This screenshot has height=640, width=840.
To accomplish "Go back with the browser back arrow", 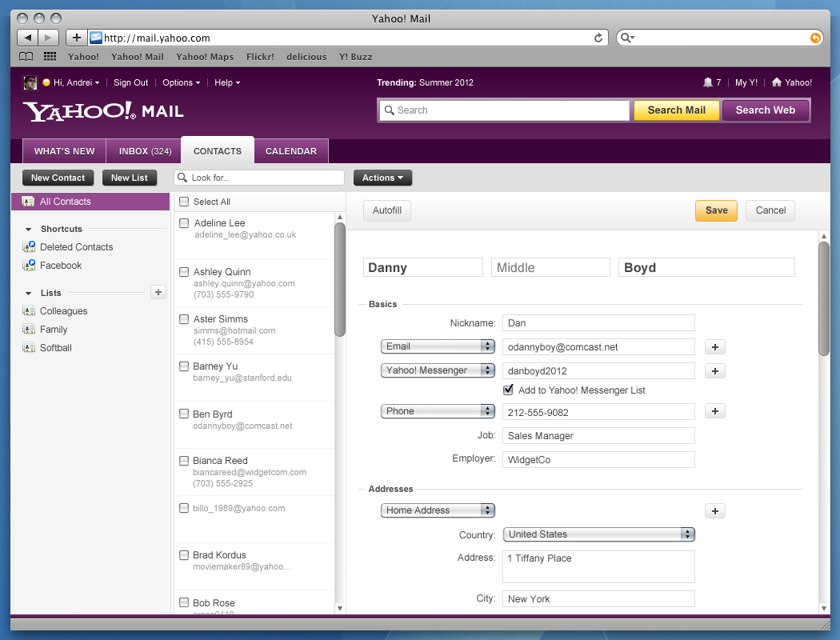I will 27,38.
